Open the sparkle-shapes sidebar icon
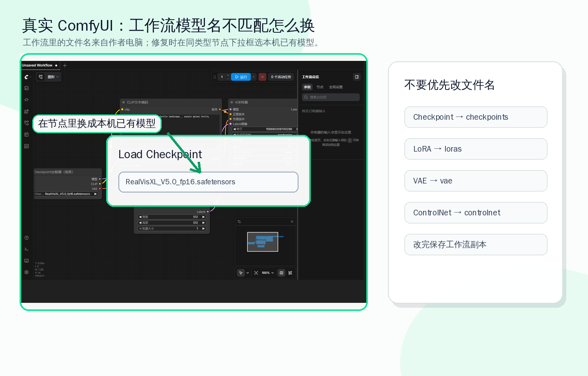 [27, 112]
